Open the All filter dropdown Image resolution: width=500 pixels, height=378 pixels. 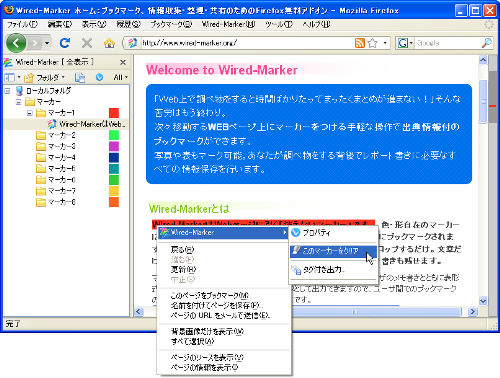pyautogui.click(x=120, y=77)
